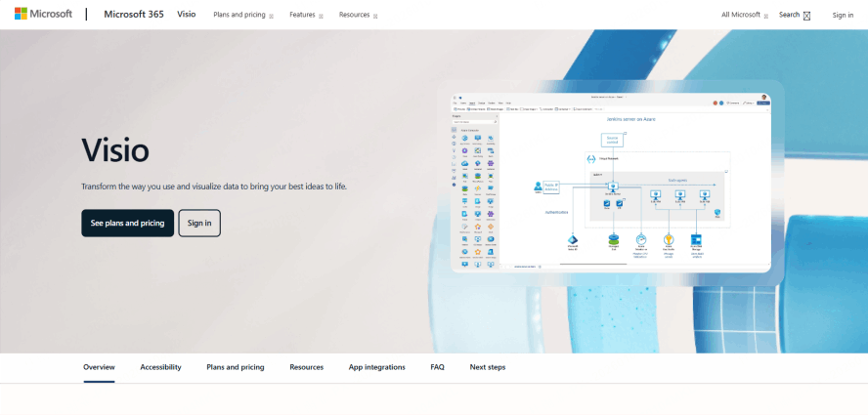The image size is (868, 415).
Task: Expand the Features dropdown
Action: pyautogui.click(x=306, y=15)
